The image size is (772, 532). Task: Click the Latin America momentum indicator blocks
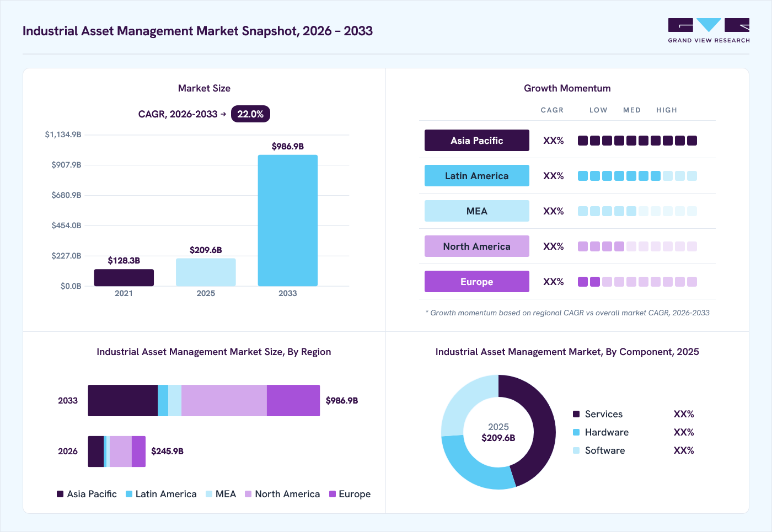pos(637,176)
